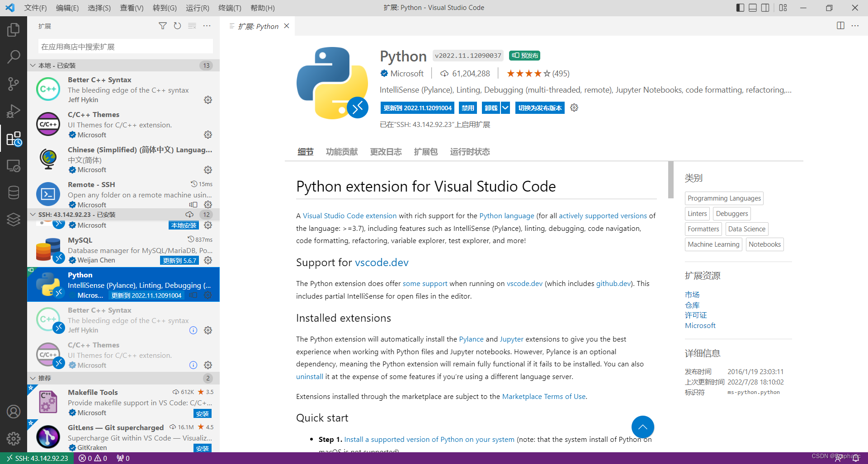
Task: Open the Explorer view in activity bar
Action: point(14,30)
